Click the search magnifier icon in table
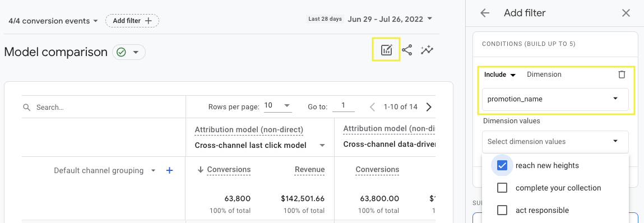 [x=27, y=107]
